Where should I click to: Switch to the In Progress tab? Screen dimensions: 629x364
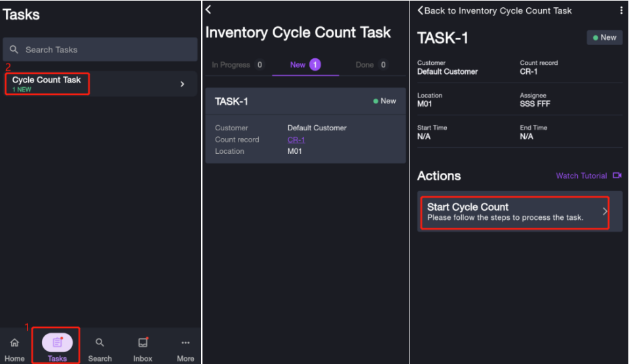point(237,65)
